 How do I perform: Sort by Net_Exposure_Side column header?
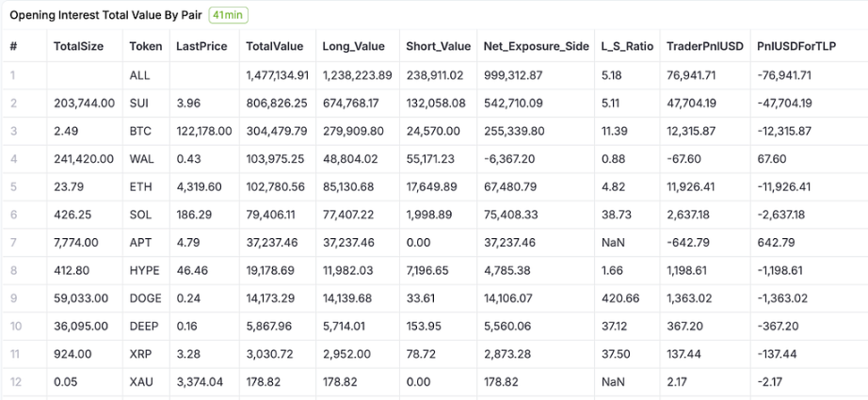point(536,46)
